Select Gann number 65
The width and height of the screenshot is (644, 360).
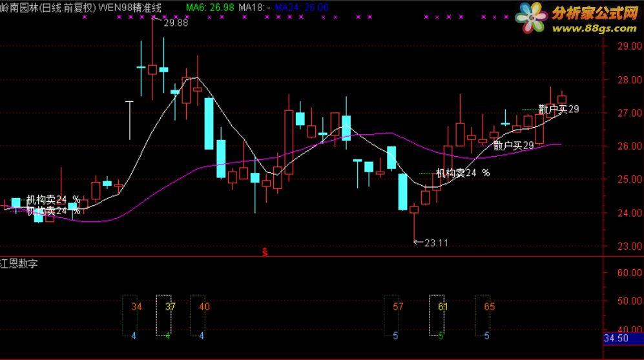click(x=489, y=306)
